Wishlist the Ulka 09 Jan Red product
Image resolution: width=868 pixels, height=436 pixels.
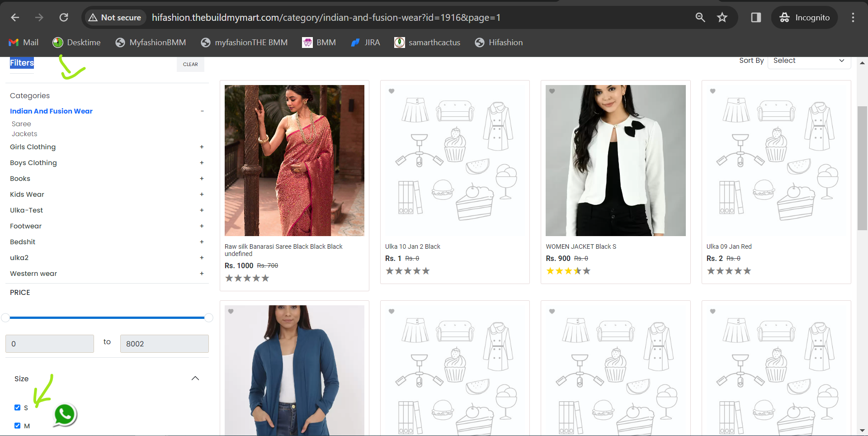tap(712, 91)
